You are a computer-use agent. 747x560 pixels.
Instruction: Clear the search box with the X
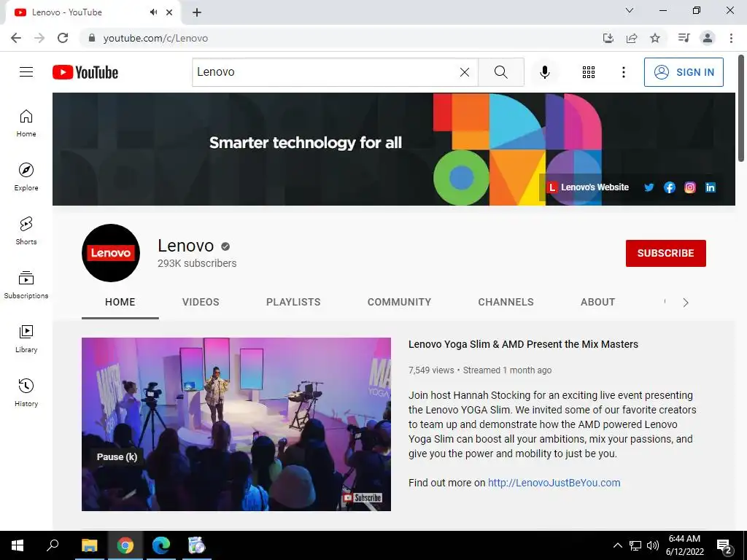pos(465,72)
